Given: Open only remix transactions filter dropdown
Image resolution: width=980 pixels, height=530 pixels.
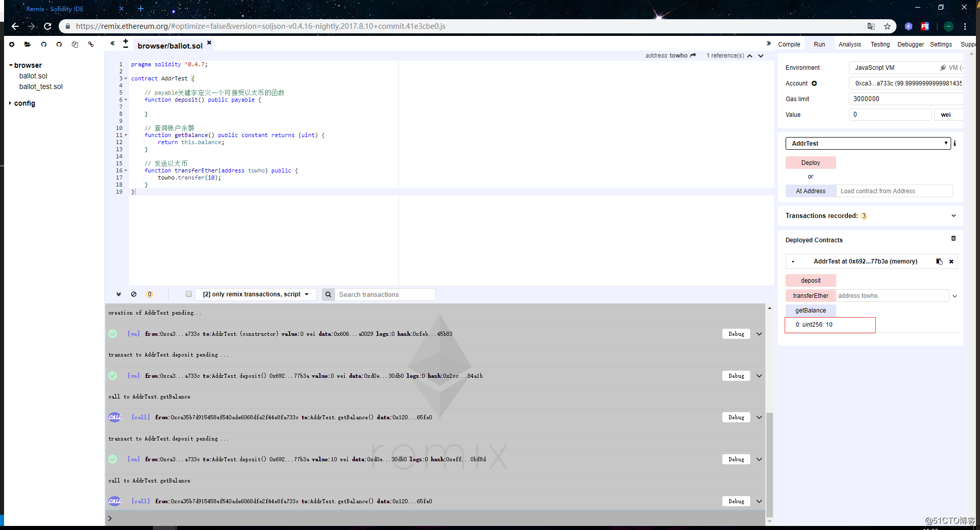Looking at the screenshot, I should point(256,294).
